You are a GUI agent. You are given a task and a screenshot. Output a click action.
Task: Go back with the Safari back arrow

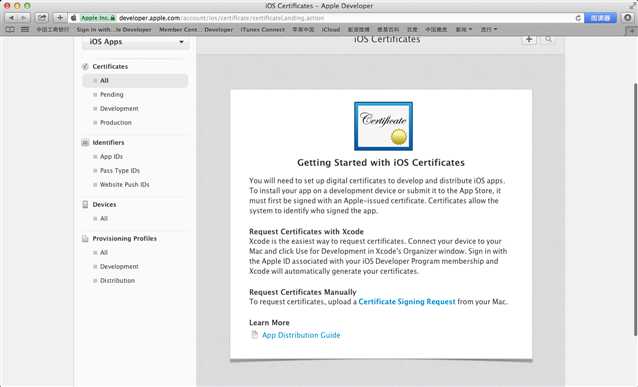tap(11, 18)
